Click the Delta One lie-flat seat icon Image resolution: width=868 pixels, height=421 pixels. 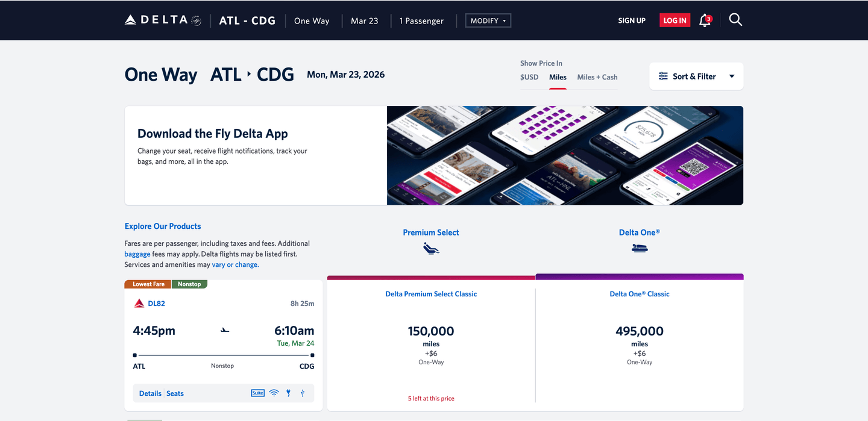point(640,247)
